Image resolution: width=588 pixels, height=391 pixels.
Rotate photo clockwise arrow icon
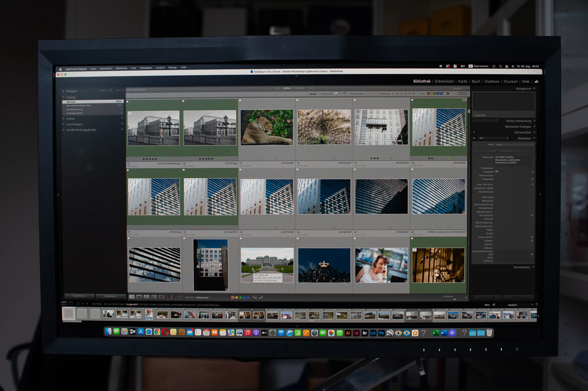(261, 297)
